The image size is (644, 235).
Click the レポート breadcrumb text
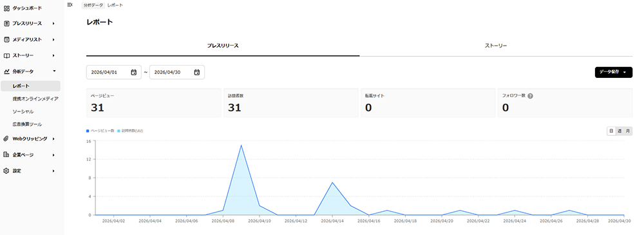(115, 5)
